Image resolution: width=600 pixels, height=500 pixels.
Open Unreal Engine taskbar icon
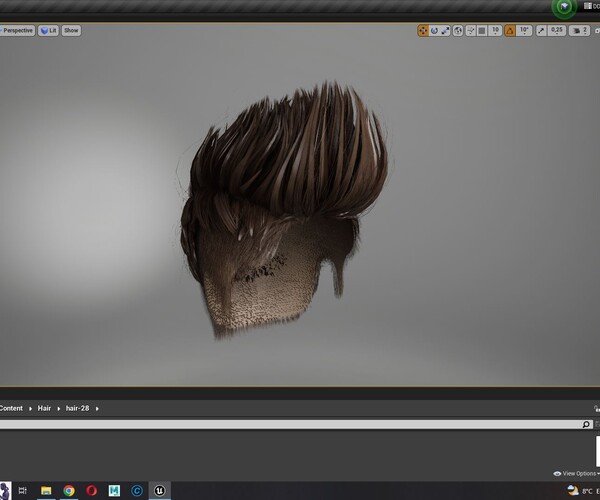tap(160, 490)
